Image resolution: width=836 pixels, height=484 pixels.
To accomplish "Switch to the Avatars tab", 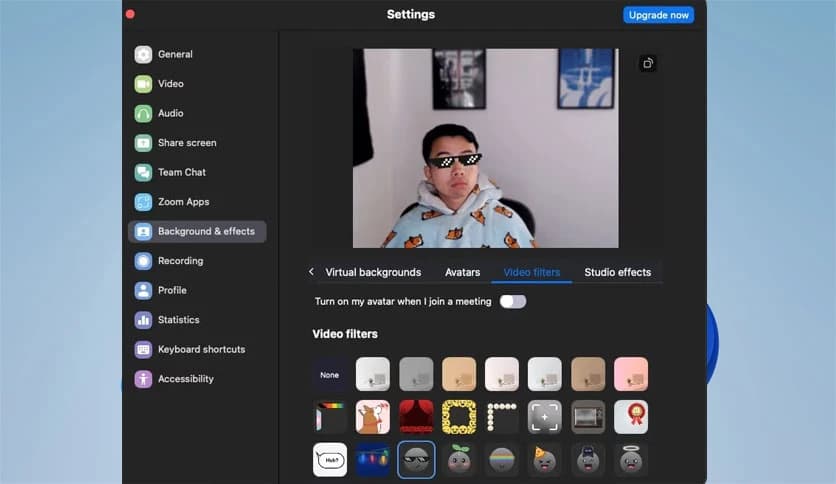I will click(462, 272).
